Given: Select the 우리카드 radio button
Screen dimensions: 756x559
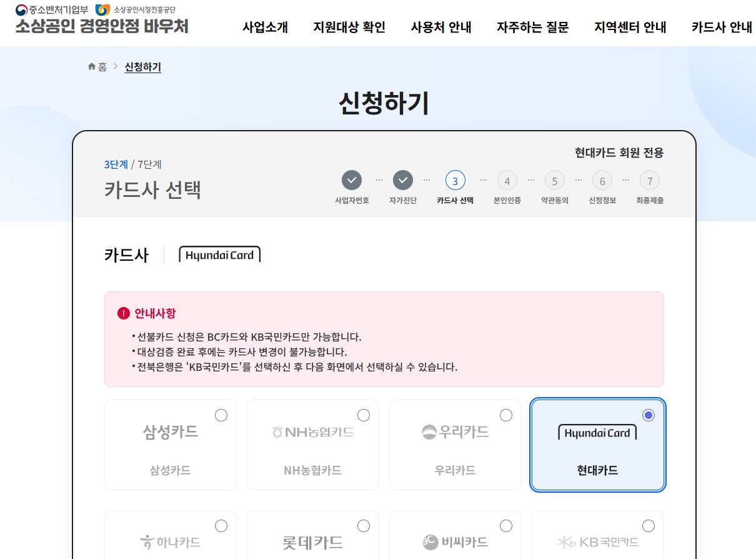Looking at the screenshot, I should pos(506,415).
